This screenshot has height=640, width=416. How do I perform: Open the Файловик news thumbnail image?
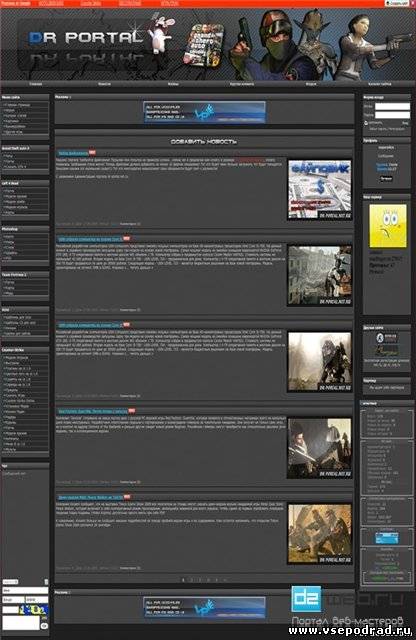click(x=320, y=190)
